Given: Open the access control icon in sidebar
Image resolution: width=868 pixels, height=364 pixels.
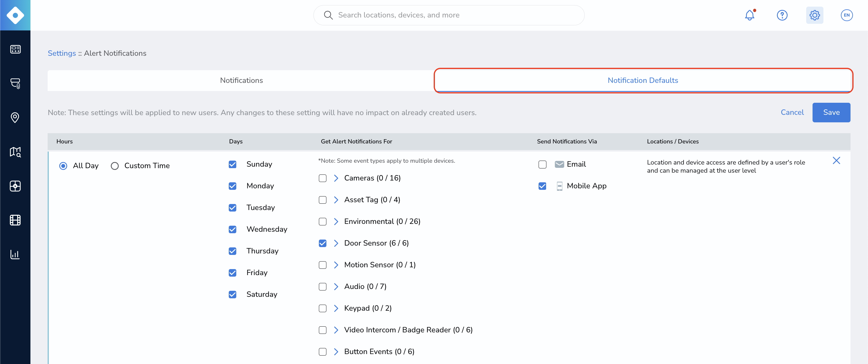Looking at the screenshot, I should pos(15,186).
